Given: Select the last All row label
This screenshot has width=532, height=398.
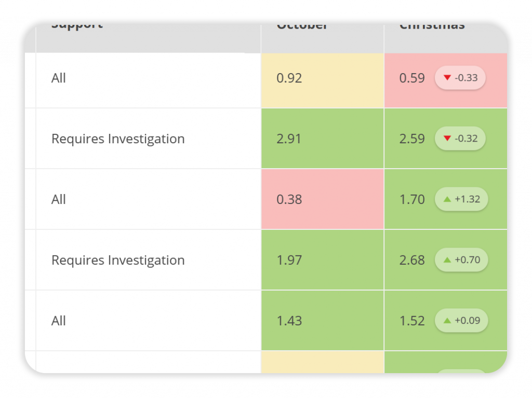Looking at the screenshot, I should tap(59, 321).
